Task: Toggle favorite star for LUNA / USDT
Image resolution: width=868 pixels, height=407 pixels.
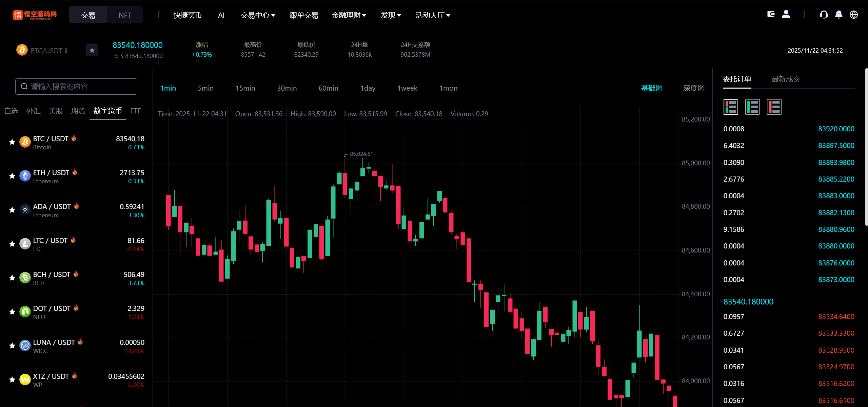Action: (x=12, y=346)
